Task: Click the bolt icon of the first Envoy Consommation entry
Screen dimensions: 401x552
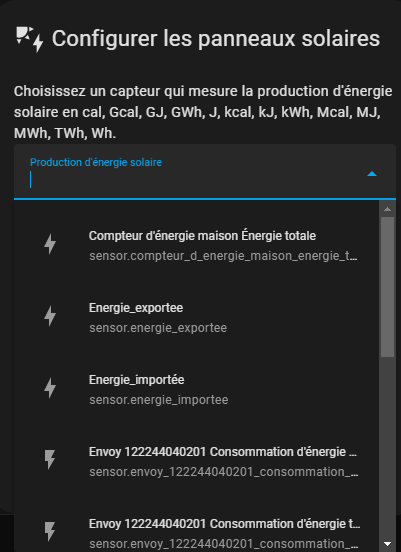Action: [50, 460]
